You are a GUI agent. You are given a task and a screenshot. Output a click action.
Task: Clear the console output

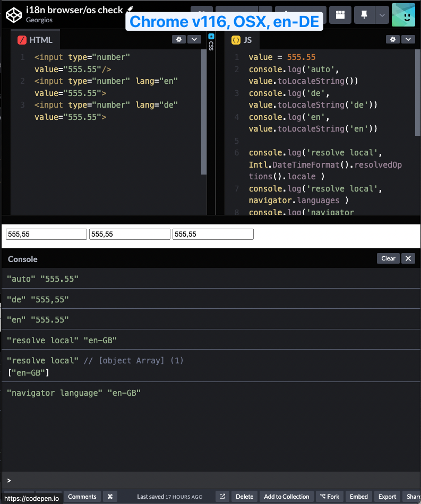[388, 258]
